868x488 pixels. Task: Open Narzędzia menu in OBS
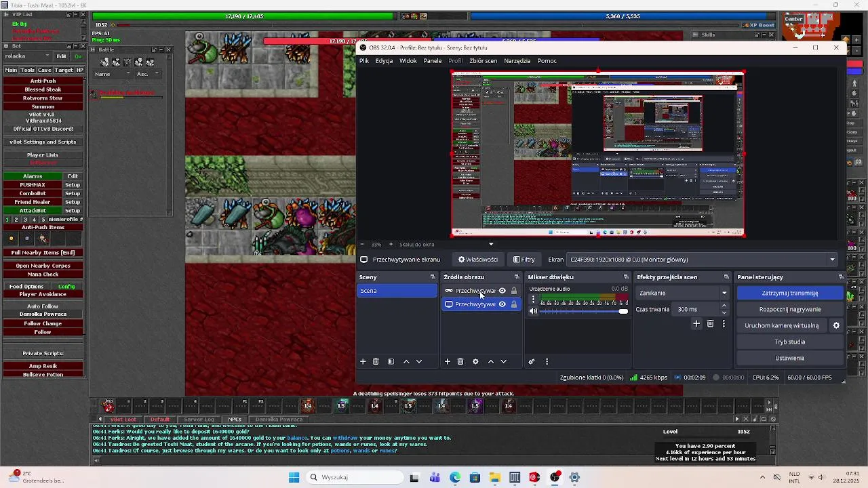click(x=517, y=61)
